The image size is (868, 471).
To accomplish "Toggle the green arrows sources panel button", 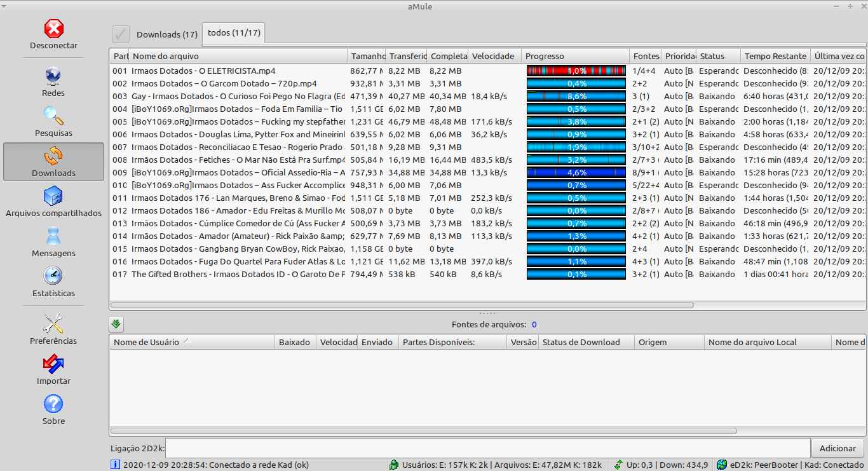I will [x=116, y=324].
